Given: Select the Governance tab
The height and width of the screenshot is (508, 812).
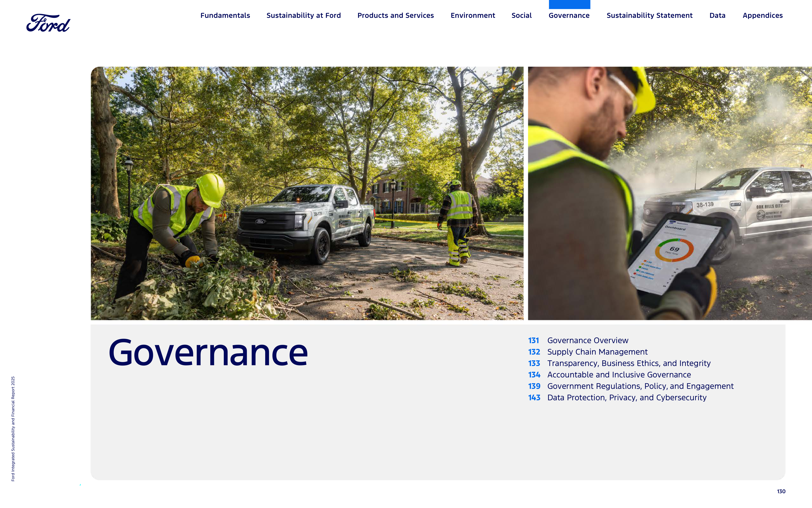Looking at the screenshot, I should pyautogui.click(x=569, y=15).
